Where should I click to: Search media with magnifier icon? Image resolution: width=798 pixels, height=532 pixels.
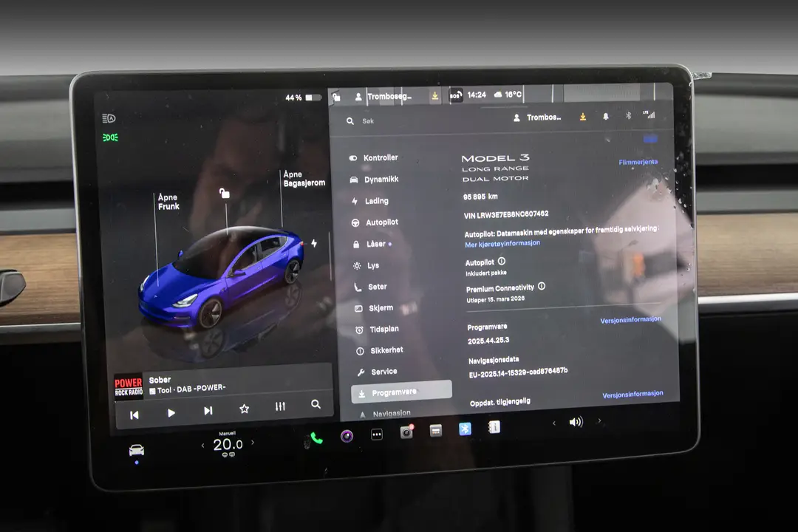click(316, 404)
